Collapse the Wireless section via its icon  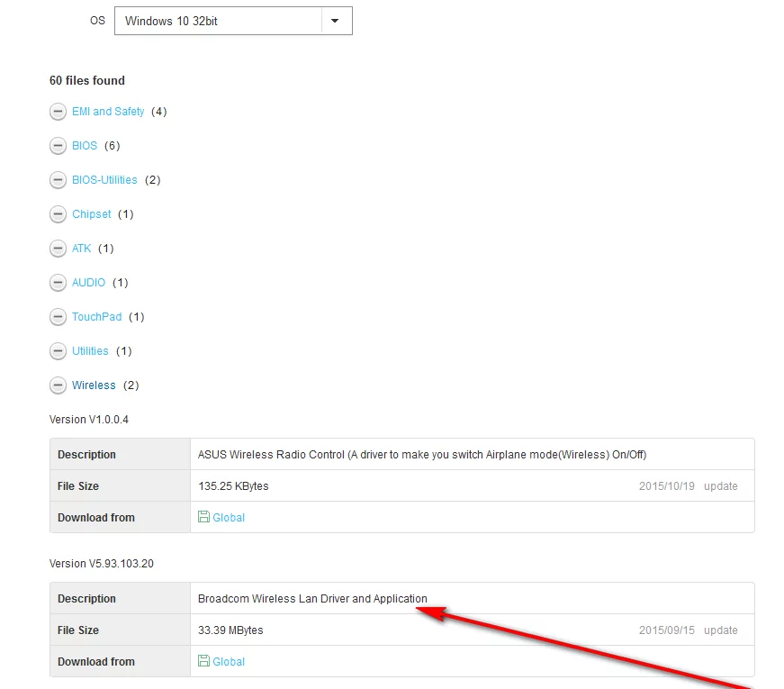(58, 385)
